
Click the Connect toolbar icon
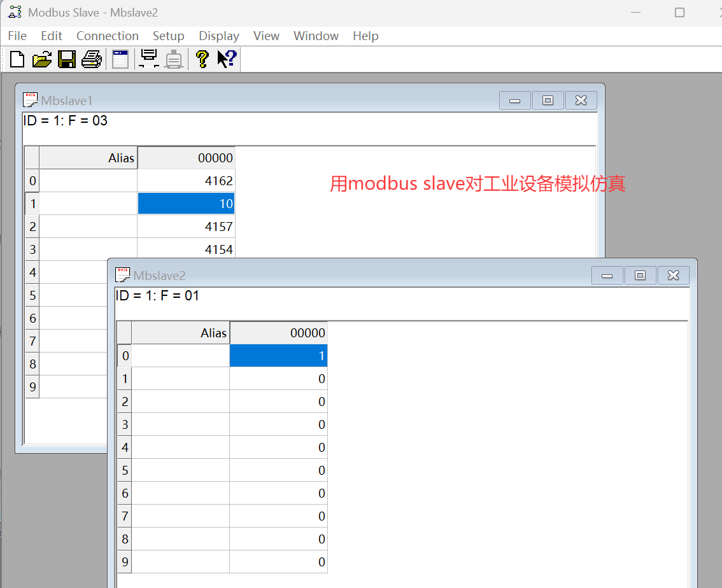pyautogui.click(x=149, y=59)
